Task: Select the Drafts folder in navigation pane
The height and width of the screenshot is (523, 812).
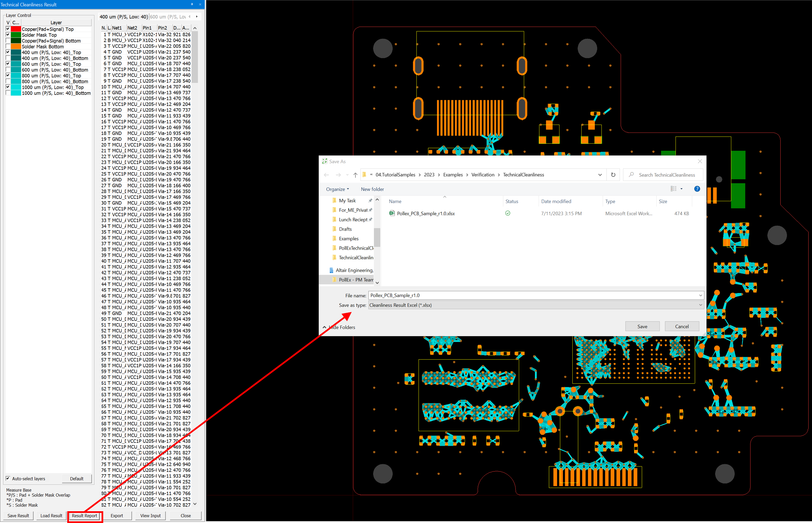Action: click(x=345, y=229)
